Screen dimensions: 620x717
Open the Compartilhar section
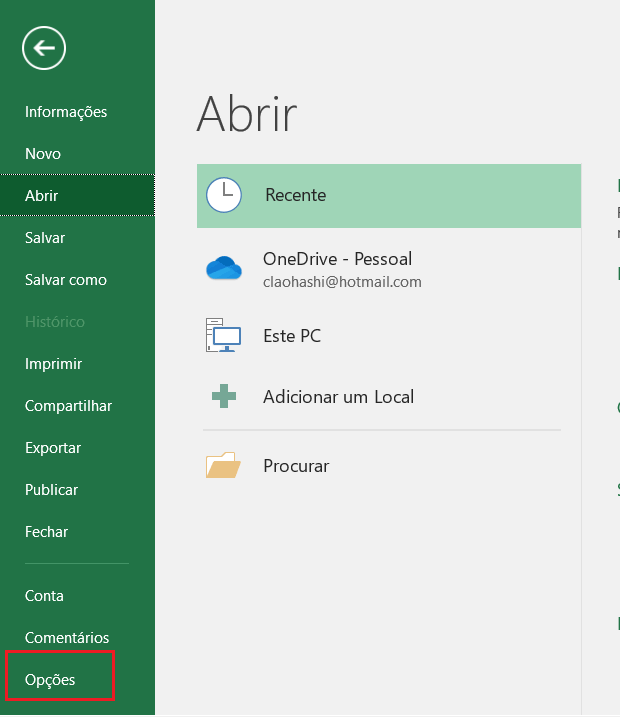click(68, 406)
